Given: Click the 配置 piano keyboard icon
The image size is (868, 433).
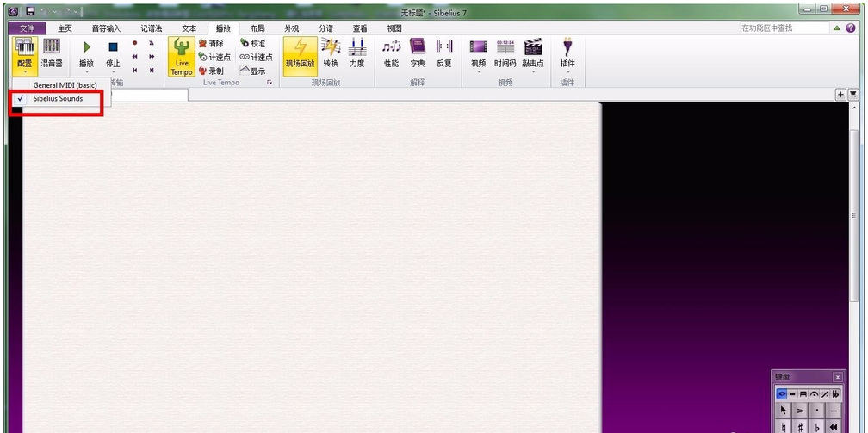Looking at the screenshot, I should (x=25, y=47).
